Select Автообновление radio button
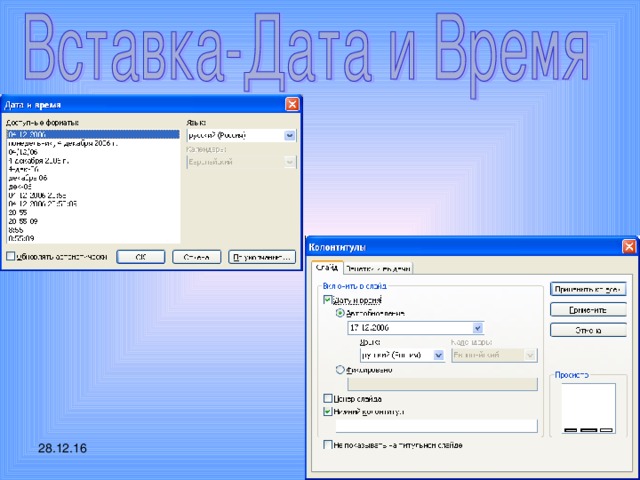The height and width of the screenshot is (480, 640). pos(340,313)
